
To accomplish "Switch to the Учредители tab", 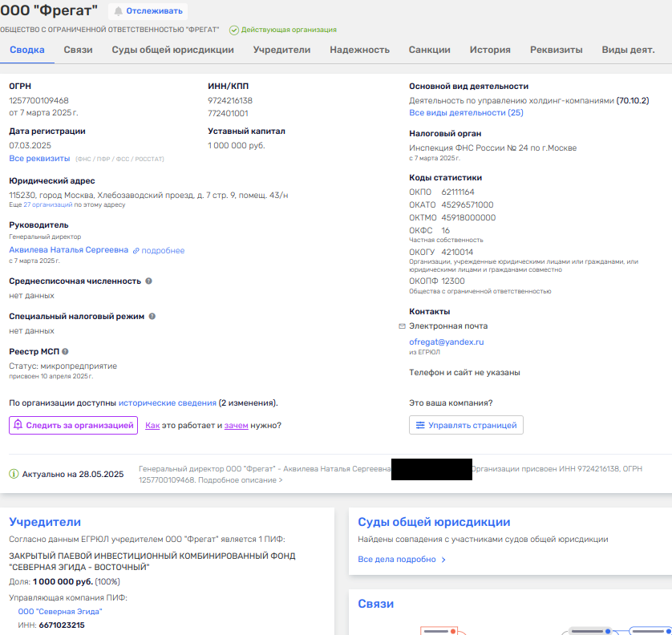I will (x=281, y=50).
